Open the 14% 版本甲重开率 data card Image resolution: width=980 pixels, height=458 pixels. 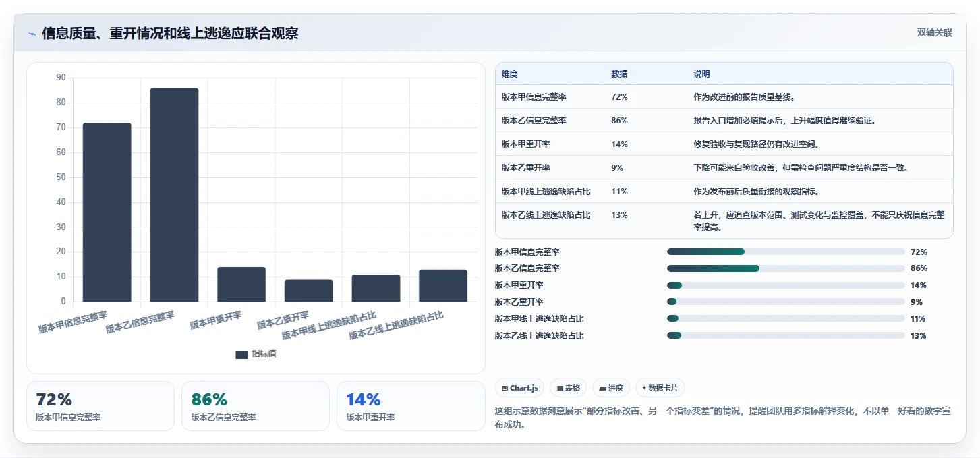coord(411,406)
